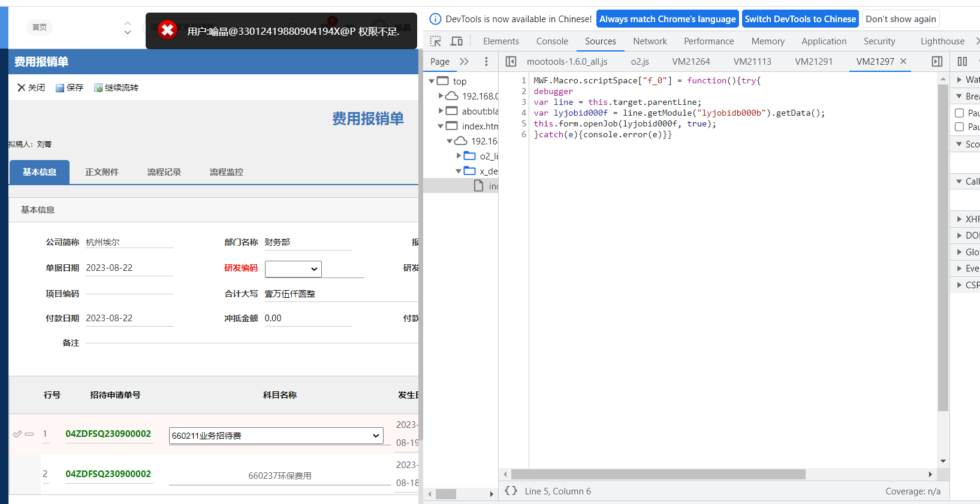The image size is (980, 504).
Task: Switch to the Network panel tab
Action: tap(650, 41)
